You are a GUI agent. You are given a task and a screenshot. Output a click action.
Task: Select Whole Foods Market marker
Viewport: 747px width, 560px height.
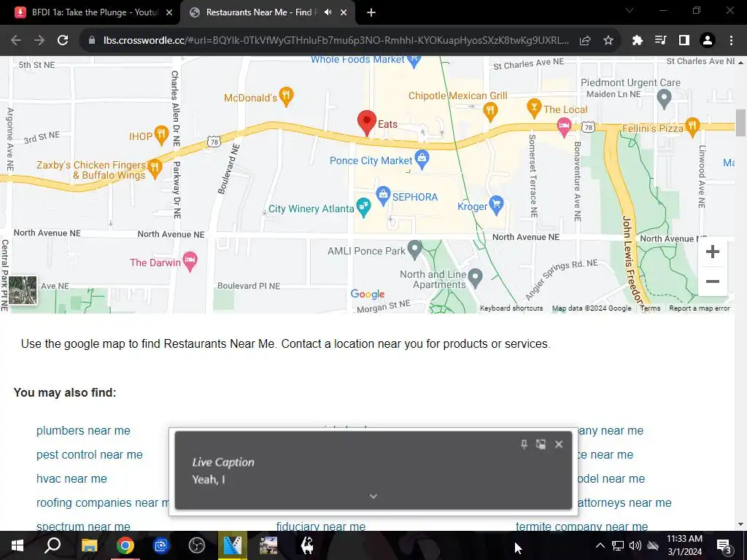click(414, 61)
